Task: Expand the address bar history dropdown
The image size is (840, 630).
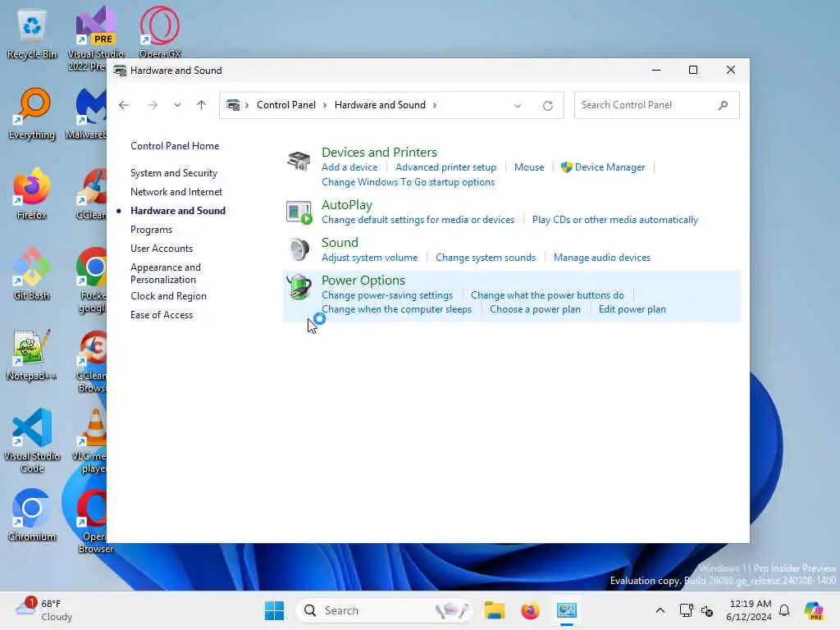Action: tap(518, 106)
